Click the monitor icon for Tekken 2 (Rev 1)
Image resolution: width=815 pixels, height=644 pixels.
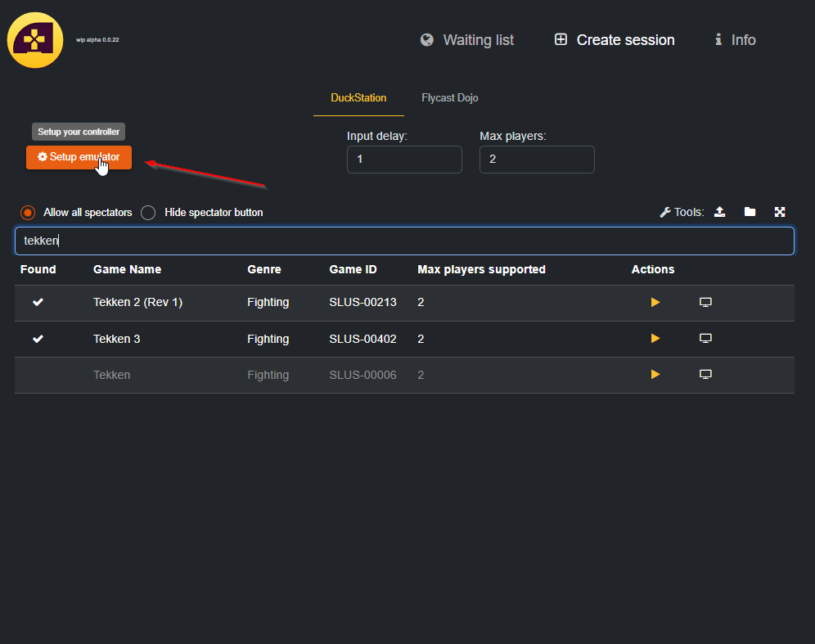pyautogui.click(x=705, y=303)
